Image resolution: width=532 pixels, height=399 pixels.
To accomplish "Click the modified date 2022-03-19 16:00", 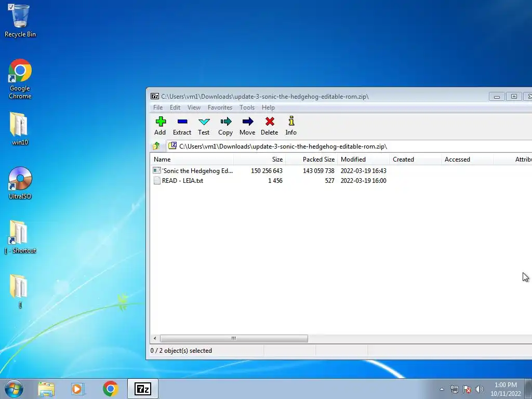I will (x=363, y=180).
